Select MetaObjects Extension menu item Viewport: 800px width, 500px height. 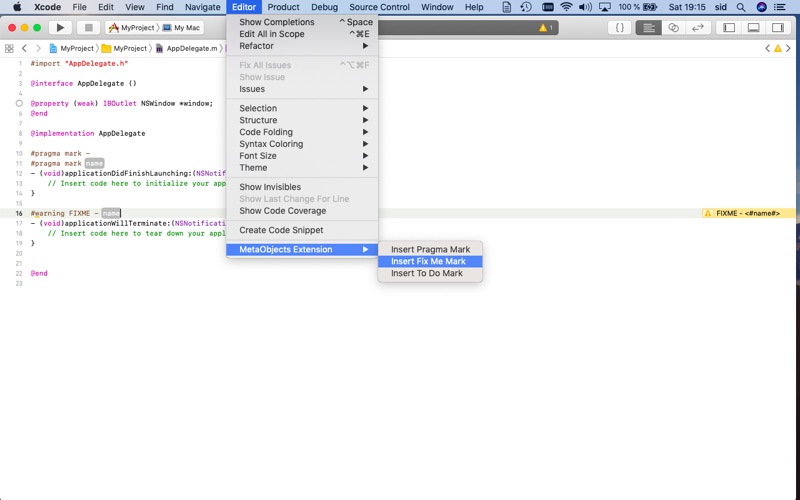coord(302,249)
